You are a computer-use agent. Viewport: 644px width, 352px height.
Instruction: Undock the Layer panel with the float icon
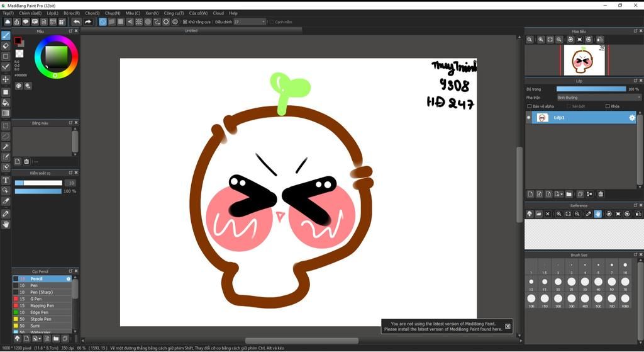pyautogui.click(x=635, y=81)
